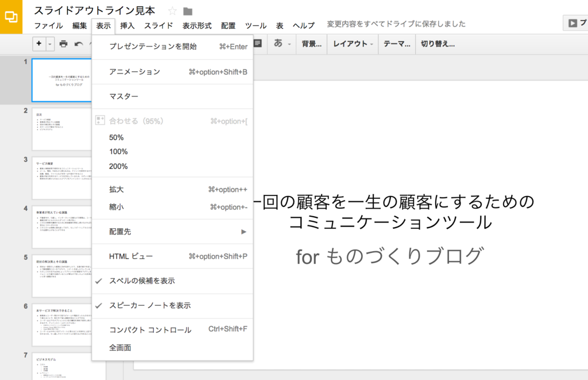Open the new slide layout dropdown arrow

50,44
